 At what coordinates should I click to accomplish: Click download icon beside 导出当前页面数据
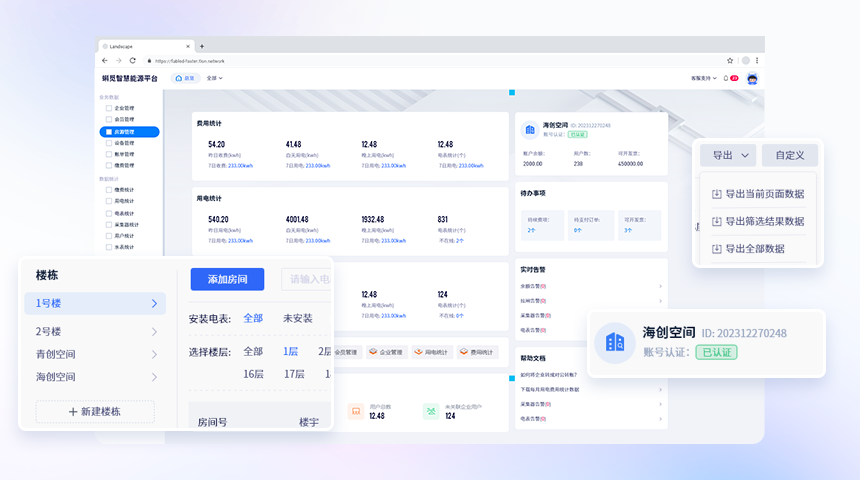(x=716, y=194)
